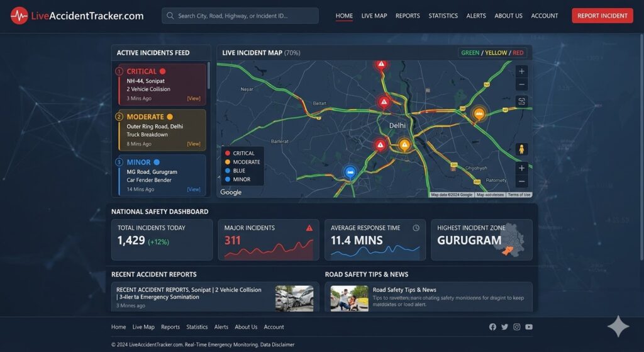Toggle the RED traffic filter label
This screenshot has height=352, width=644.
point(518,53)
